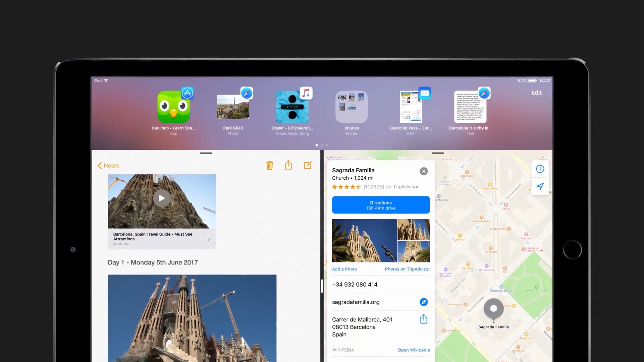Tap the battery indicator in status bar
The image size is (644, 362).
[x=532, y=81]
